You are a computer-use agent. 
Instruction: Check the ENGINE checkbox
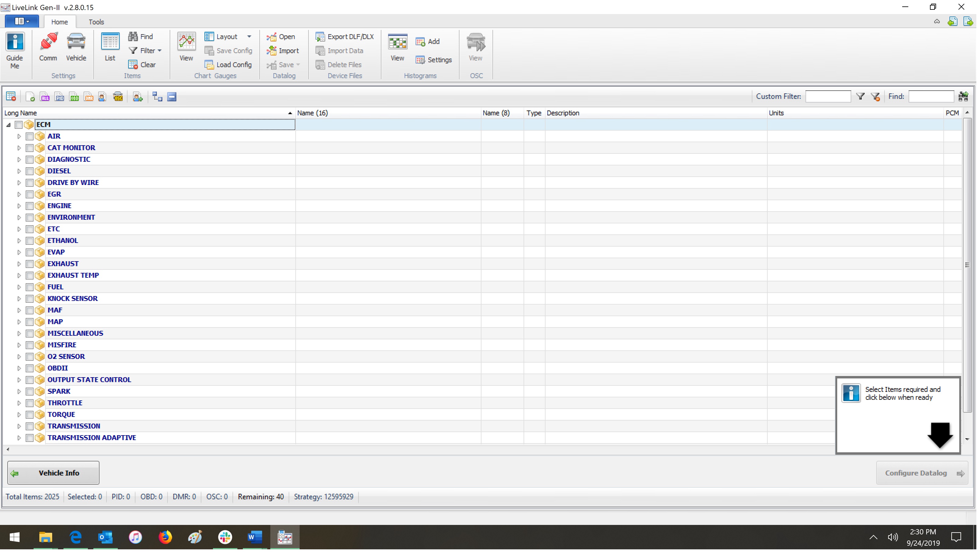(x=30, y=206)
